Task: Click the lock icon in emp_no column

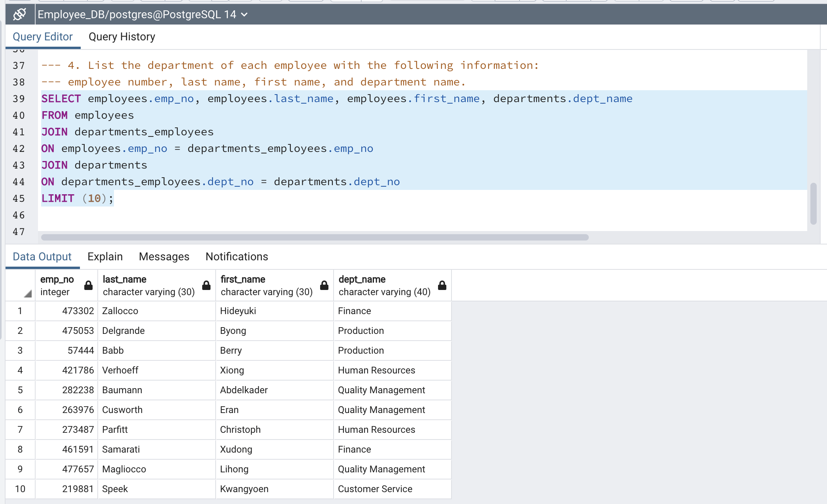Action: tap(88, 285)
